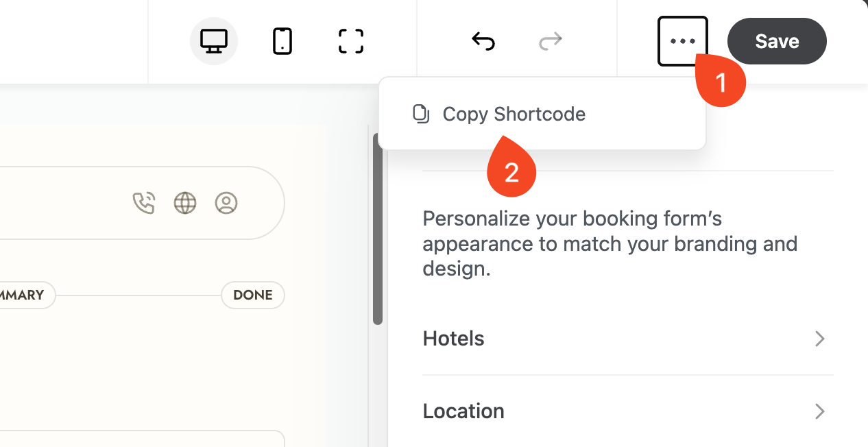Click the Location row chevron arrow
Viewport: 868px width, 447px height.
(819, 411)
